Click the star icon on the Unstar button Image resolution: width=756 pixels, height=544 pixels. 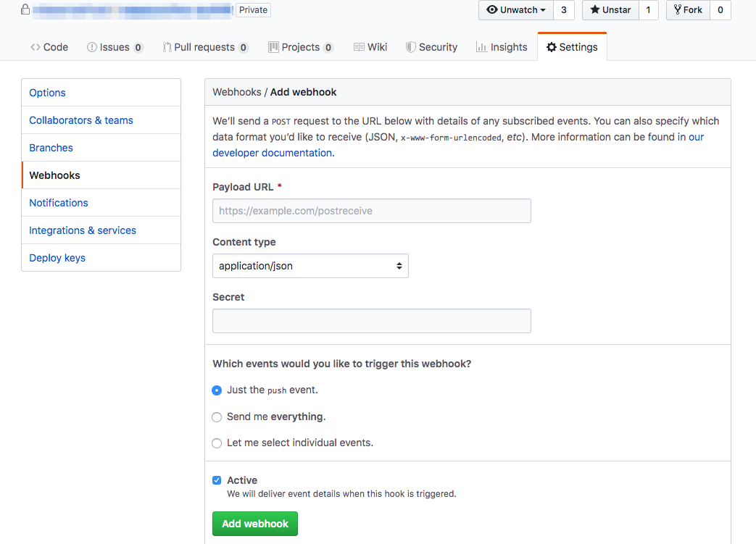click(597, 10)
